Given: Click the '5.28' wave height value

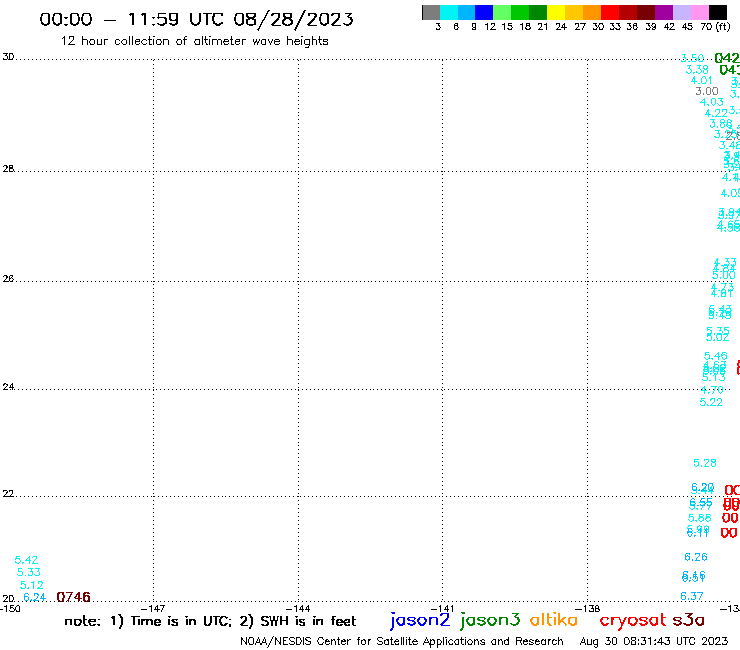Looking at the screenshot, I should [x=705, y=463].
